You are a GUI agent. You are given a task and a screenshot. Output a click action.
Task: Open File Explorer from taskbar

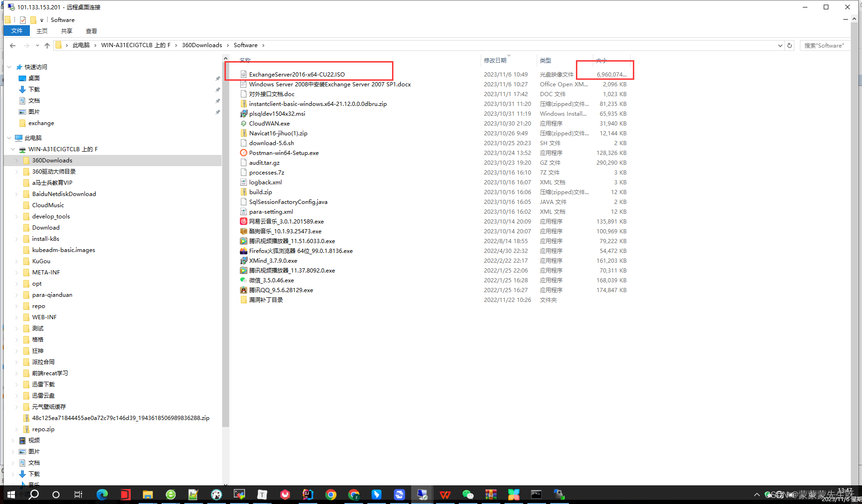pos(147,495)
